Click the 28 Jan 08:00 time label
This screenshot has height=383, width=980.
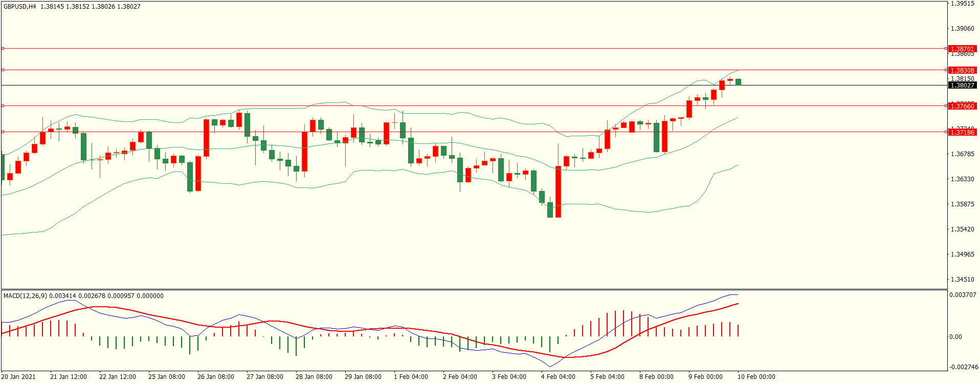tap(314, 377)
